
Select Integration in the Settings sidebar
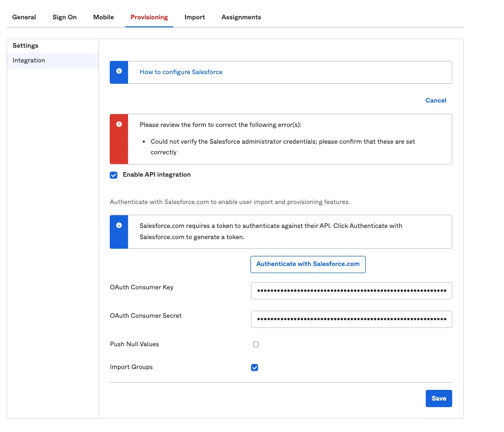coord(29,60)
